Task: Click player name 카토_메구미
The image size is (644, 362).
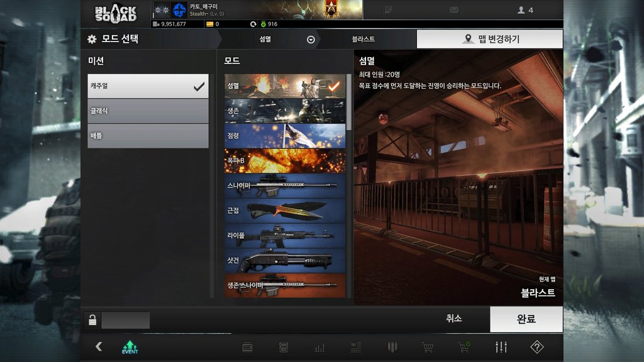Action: [204, 6]
